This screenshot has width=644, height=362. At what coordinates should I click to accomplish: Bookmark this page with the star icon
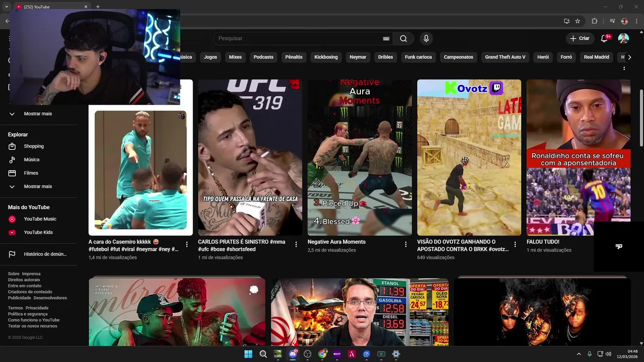point(578,21)
